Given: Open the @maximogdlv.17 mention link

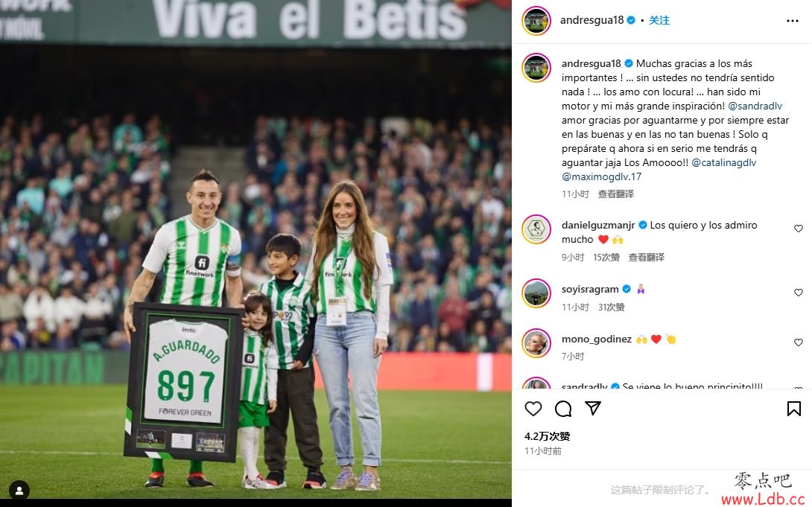Looking at the screenshot, I should pos(601,176).
